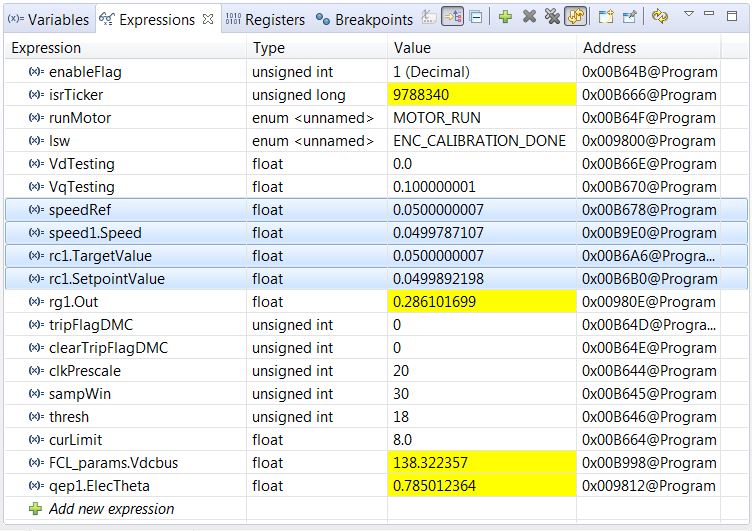The width and height of the screenshot is (752, 531).
Task: Click green plus to add new expression
Action: [x=506, y=18]
